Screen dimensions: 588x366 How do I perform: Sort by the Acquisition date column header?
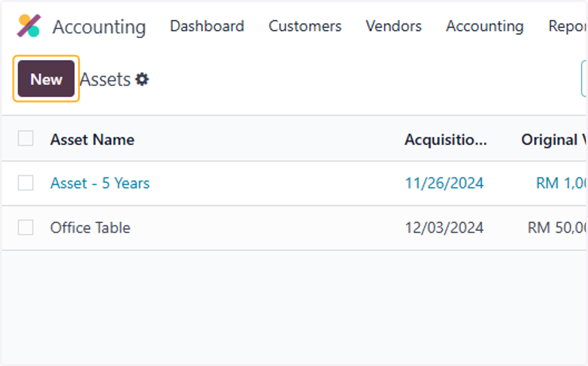click(446, 140)
